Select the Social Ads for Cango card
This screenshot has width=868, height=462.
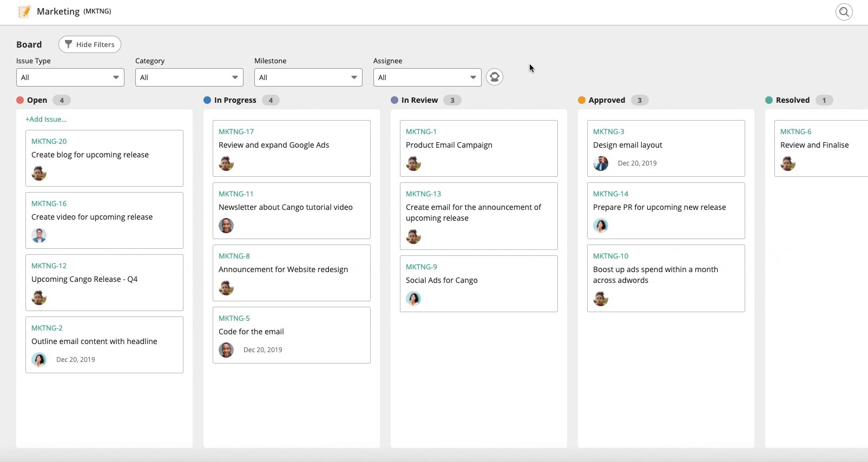[x=478, y=283]
